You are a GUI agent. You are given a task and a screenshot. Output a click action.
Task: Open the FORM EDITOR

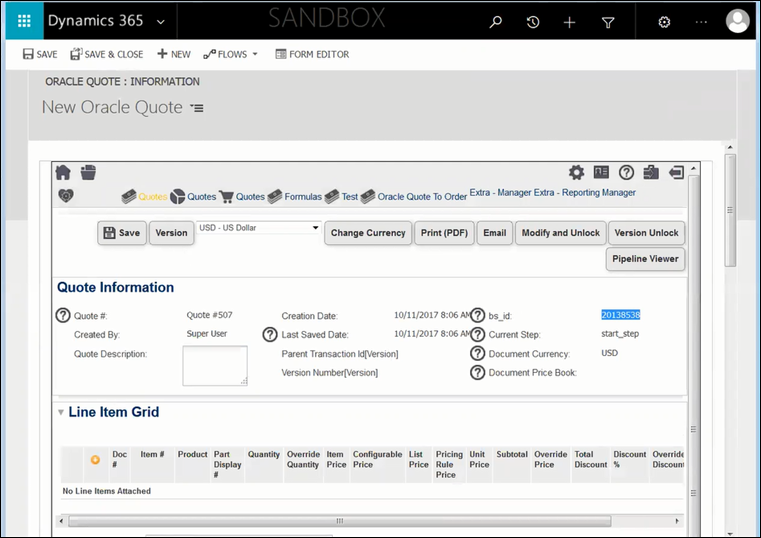(312, 54)
